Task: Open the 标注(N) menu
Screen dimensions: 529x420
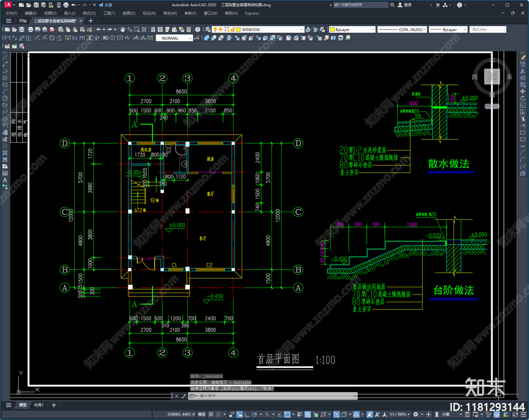Action: [149, 13]
